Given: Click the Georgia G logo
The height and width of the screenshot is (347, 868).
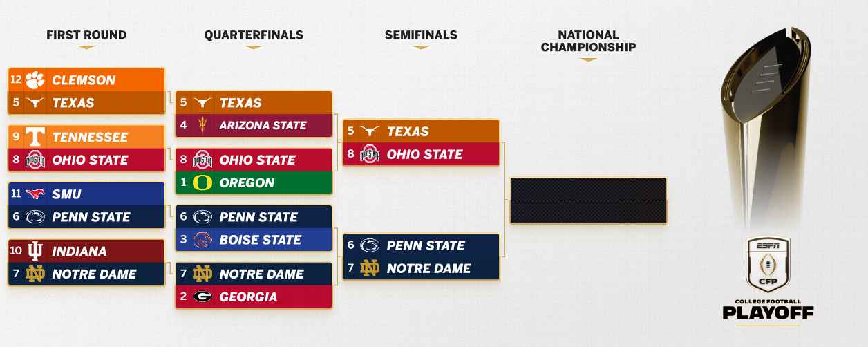Looking at the screenshot, I should (202, 297).
